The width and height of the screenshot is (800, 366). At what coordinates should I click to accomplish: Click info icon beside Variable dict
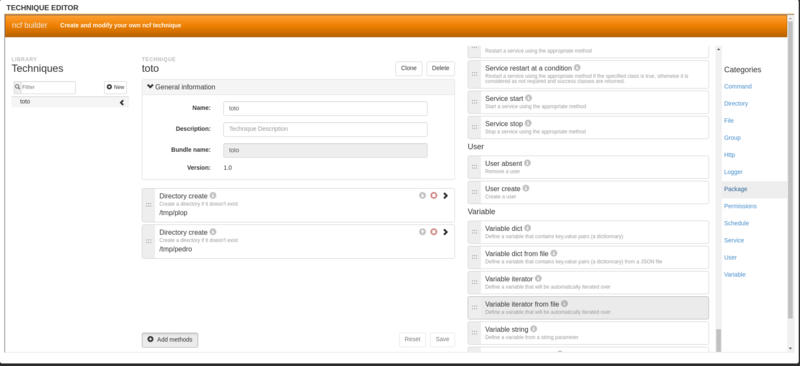[x=528, y=228]
